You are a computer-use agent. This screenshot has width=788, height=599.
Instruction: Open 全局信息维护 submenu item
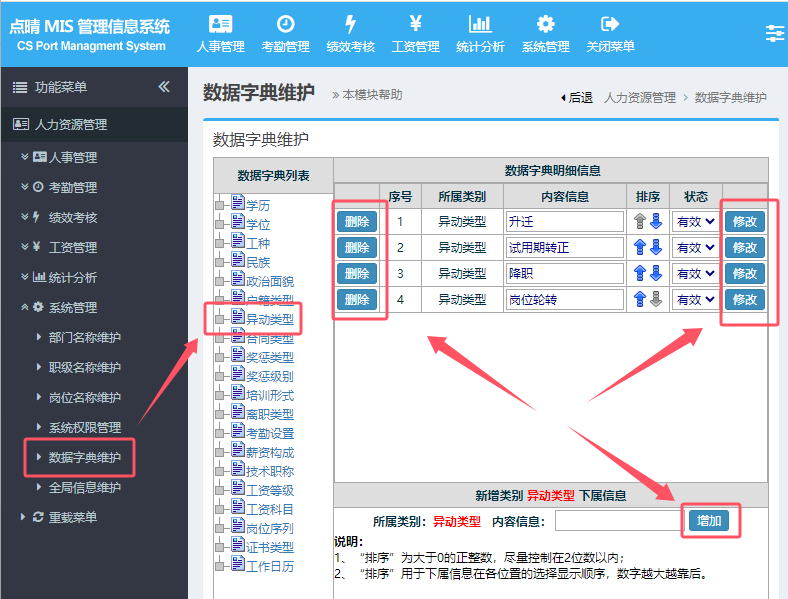pyautogui.click(x=84, y=487)
